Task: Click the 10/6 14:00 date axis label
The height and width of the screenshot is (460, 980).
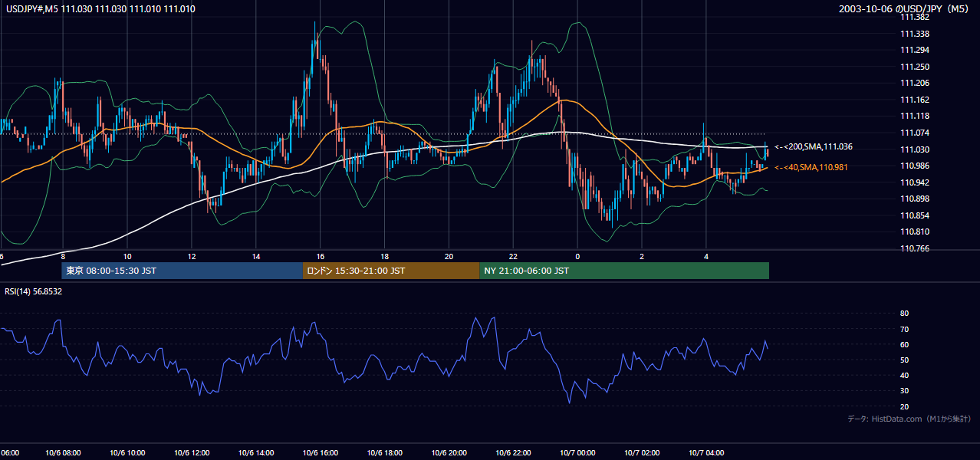Action: tap(255, 453)
